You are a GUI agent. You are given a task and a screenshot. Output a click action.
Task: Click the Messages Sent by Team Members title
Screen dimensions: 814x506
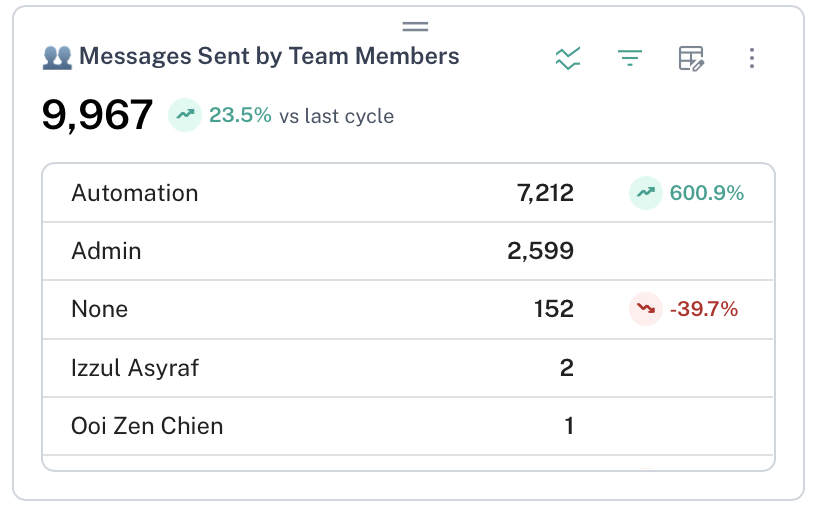pyautogui.click(x=269, y=57)
